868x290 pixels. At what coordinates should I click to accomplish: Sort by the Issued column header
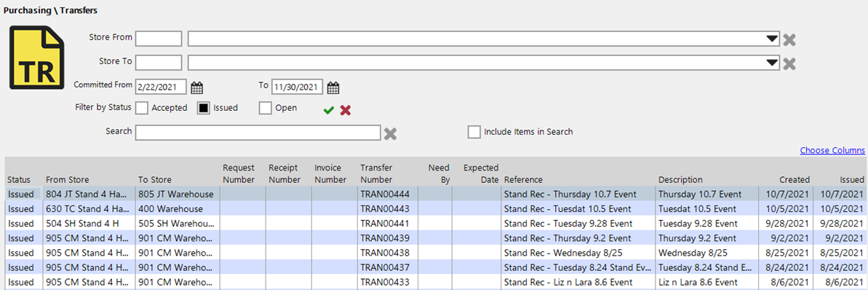(851, 180)
